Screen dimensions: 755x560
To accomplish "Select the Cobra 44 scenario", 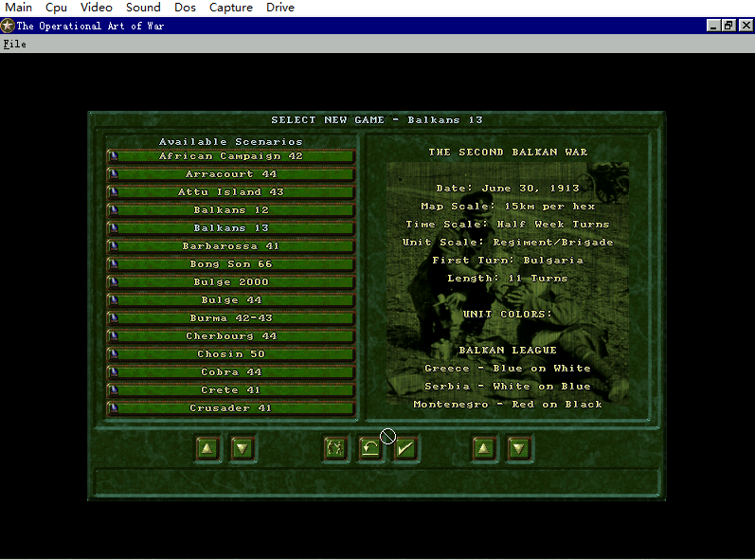I will coord(231,371).
